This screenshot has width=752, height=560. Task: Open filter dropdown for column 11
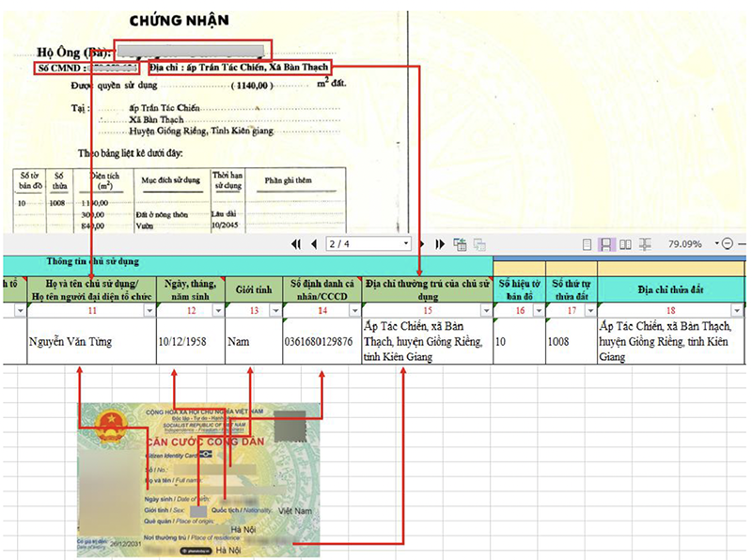[149, 311]
